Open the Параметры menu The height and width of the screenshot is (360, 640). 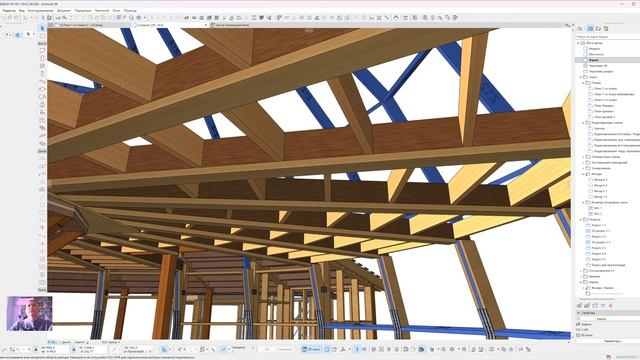click(83, 10)
